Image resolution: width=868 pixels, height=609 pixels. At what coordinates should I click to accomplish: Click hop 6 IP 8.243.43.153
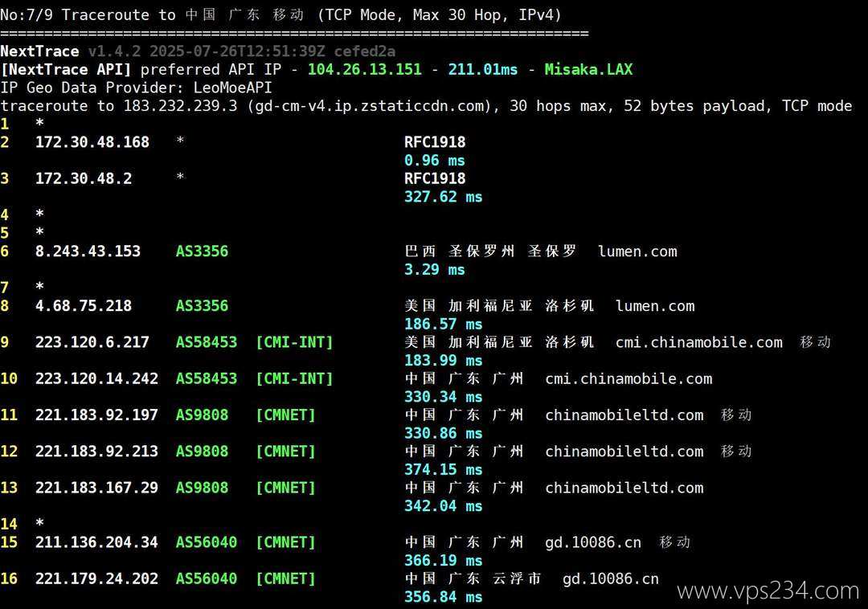[88, 251]
